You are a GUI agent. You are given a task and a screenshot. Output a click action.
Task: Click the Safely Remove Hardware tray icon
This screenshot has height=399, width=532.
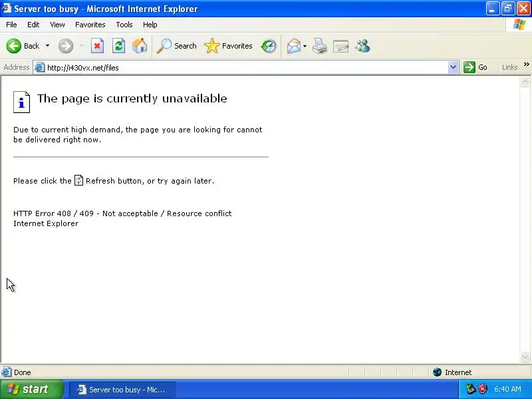coord(471,389)
